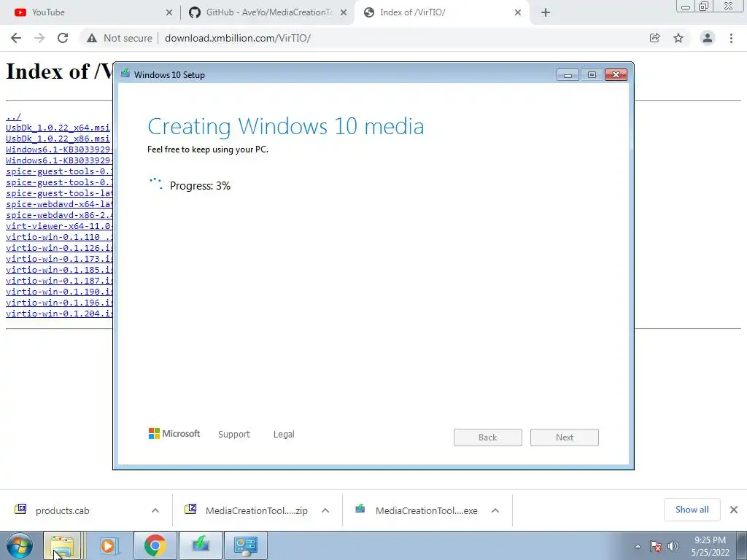Close the downloads bar
Viewport: 747px width, 560px height.
734,510
